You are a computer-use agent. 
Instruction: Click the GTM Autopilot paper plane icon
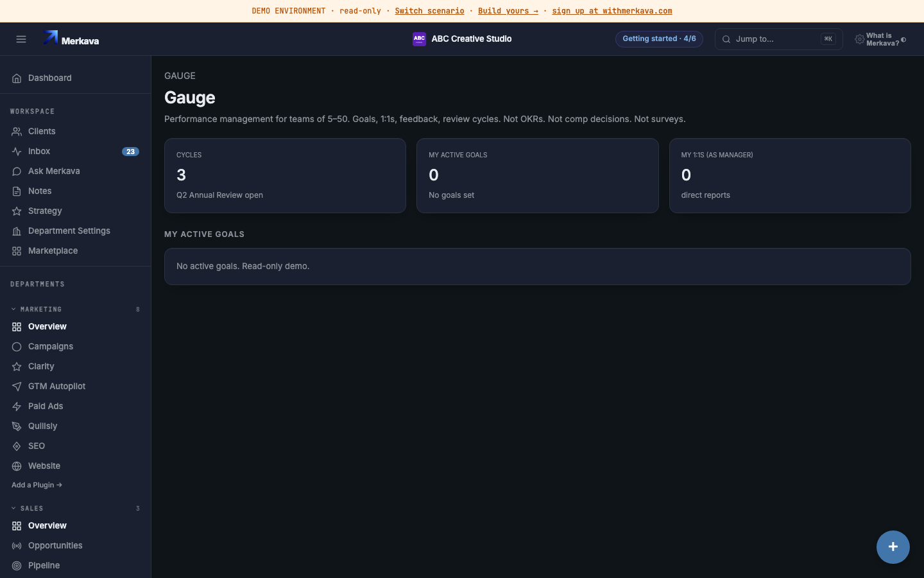(x=17, y=387)
